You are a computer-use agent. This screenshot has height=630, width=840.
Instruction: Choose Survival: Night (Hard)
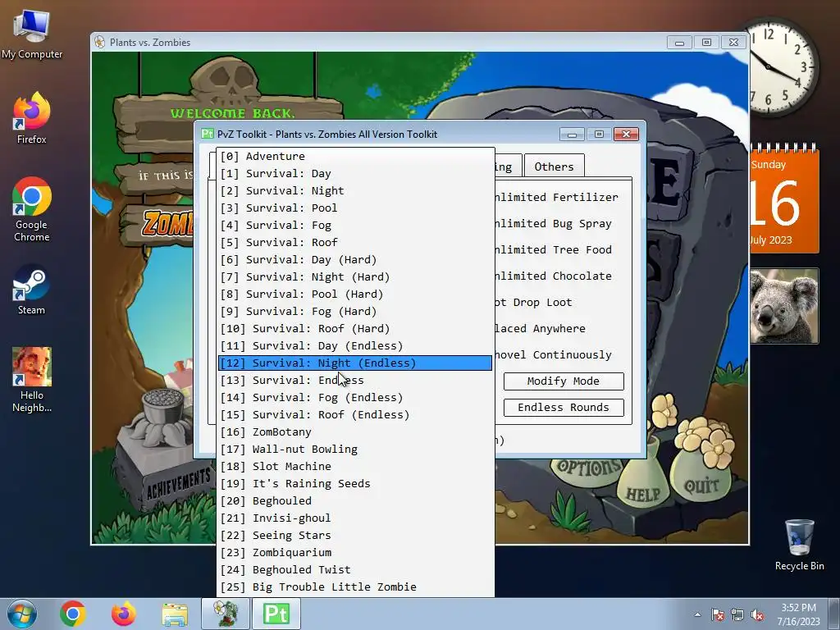pyautogui.click(x=355, y=277)
